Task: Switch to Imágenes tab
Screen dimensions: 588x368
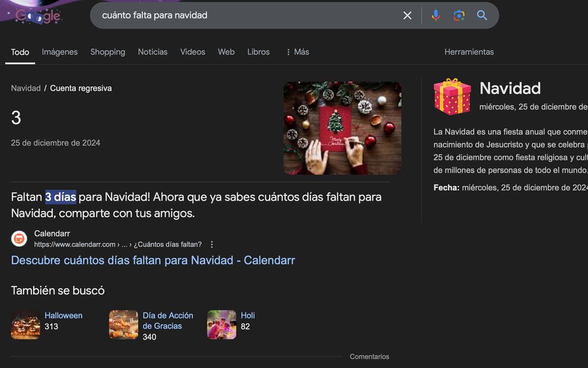Action: click(x=59, y=52)
